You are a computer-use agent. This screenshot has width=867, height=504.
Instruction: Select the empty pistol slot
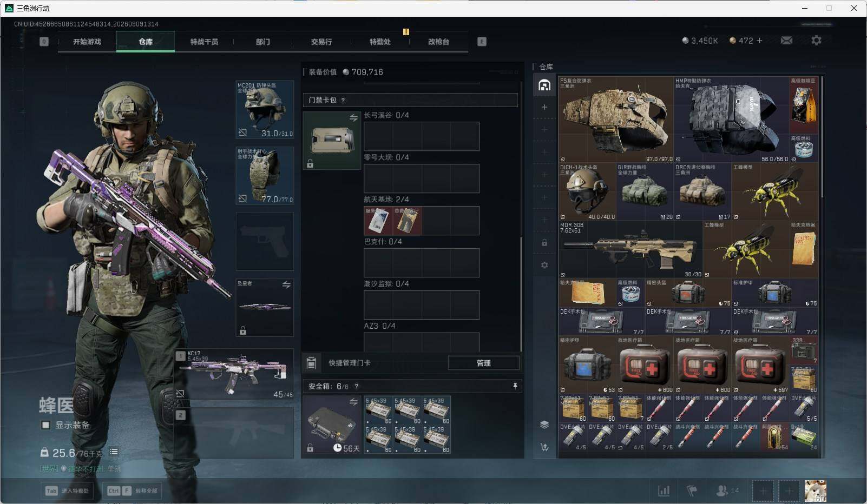click(265, 242)
